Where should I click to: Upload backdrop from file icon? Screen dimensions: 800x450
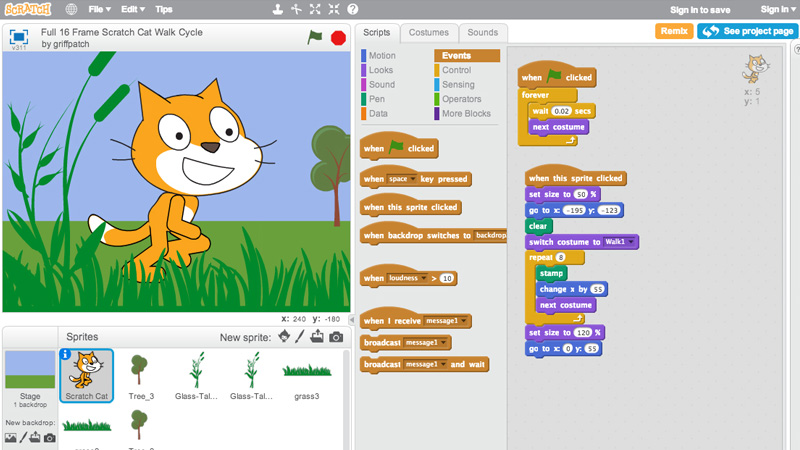35,437
